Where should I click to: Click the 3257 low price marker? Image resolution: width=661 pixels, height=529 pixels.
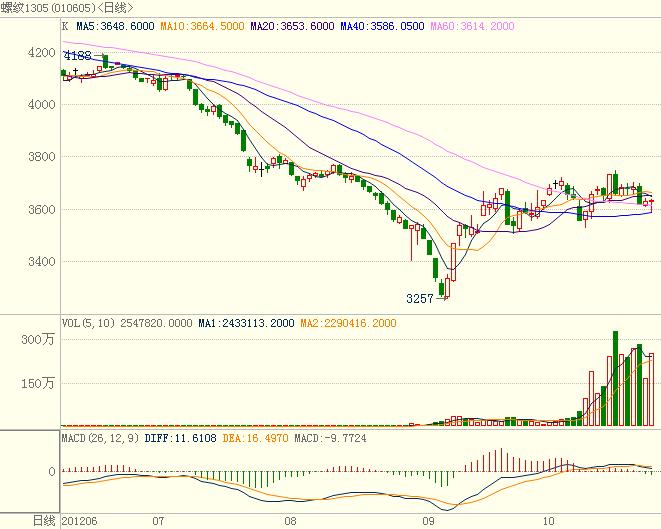(421, 299)
